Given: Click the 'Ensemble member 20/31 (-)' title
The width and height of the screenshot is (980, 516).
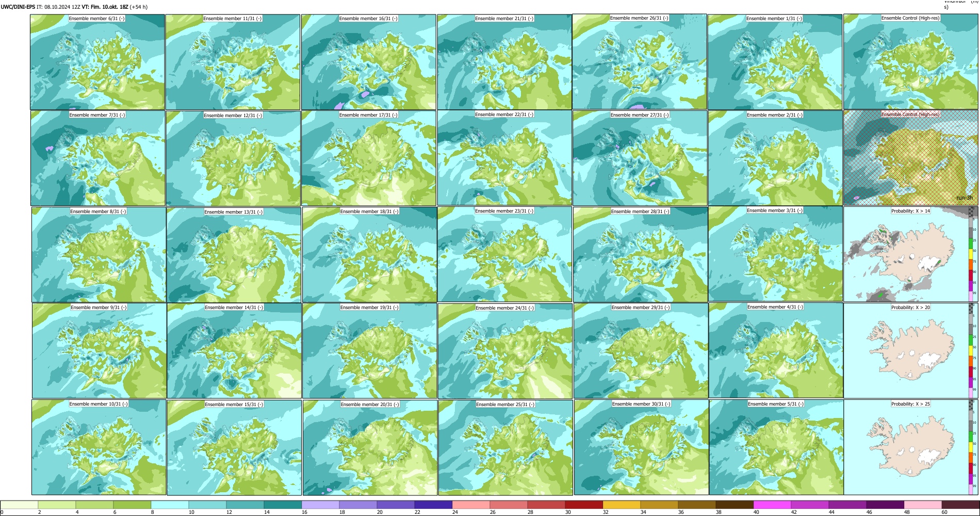Looking at the screenshot, I should (370, 405).
